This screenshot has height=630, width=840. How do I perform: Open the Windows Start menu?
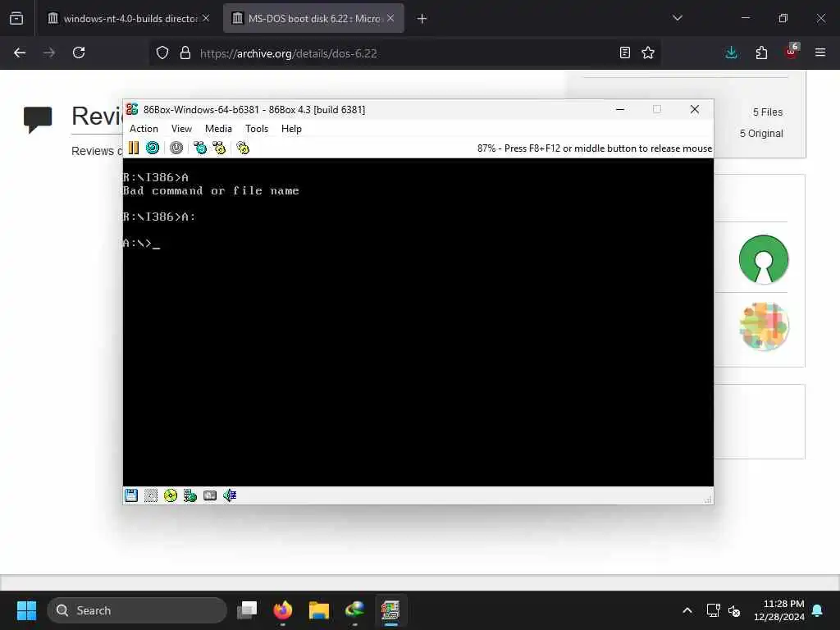pyautogui.click(x=26, y=610)
